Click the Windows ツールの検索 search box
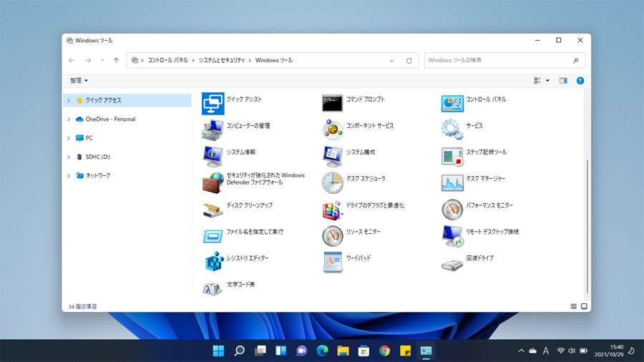644x362 pixels. (504, 60)
